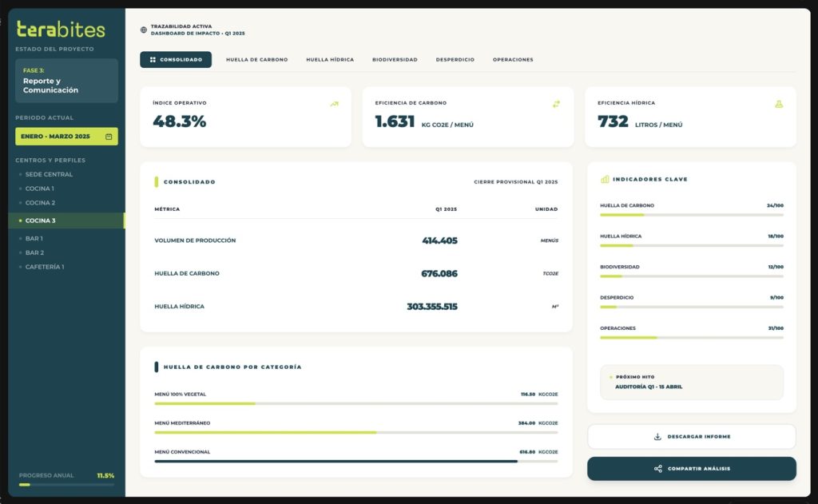The height and width of the screenshot is (504, 818).
Task: Click the Progreso Anual progress bar
Action: click(x=66, y=484)
